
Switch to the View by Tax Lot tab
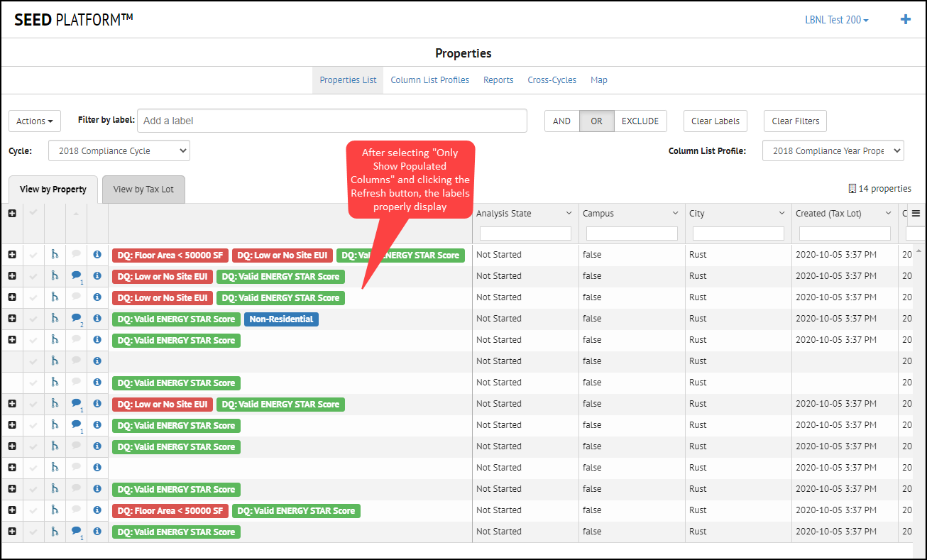click(143, 189)
